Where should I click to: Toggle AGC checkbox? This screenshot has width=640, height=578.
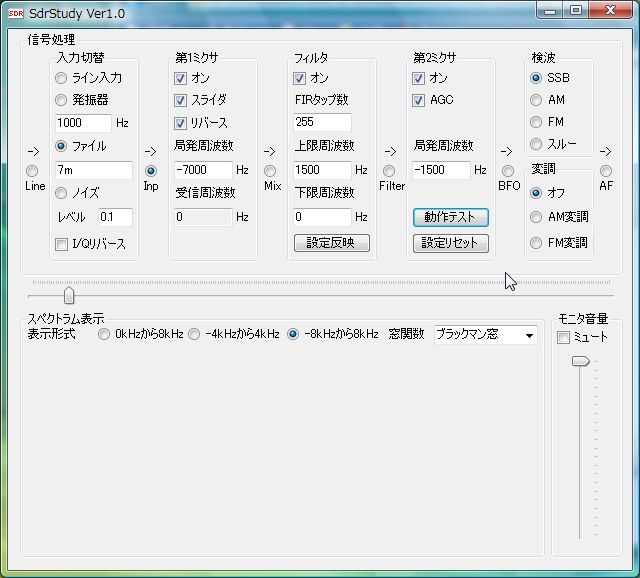418,100
